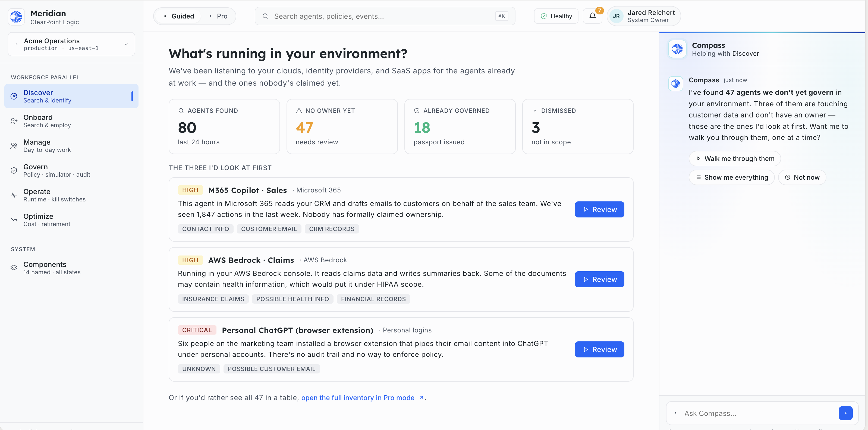868x430 pixels.
Task: Click the Healthy status button
Action: coord(556,16)
